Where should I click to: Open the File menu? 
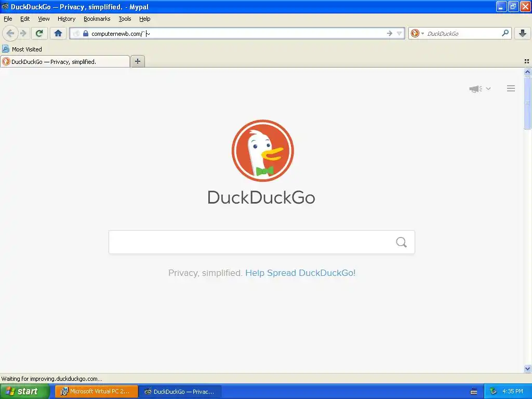click(8, 19)
